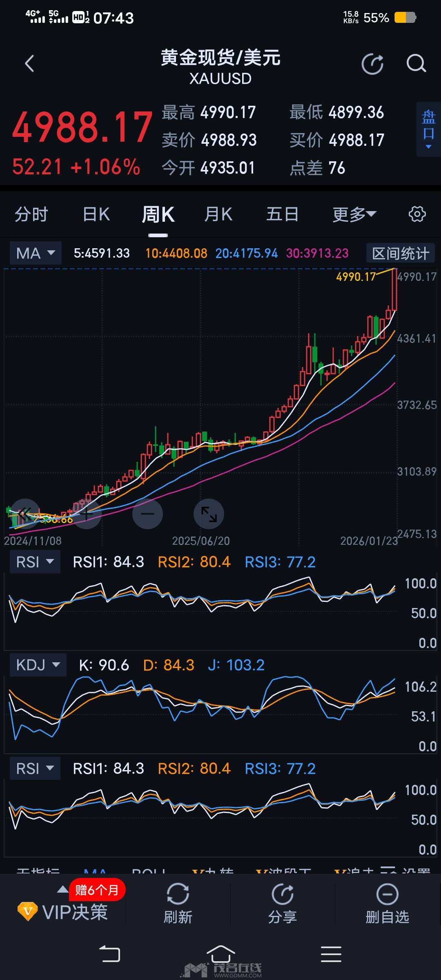Tap the top-right refresh quote icon
The image size is (441, 980).
tap(372, 64)
